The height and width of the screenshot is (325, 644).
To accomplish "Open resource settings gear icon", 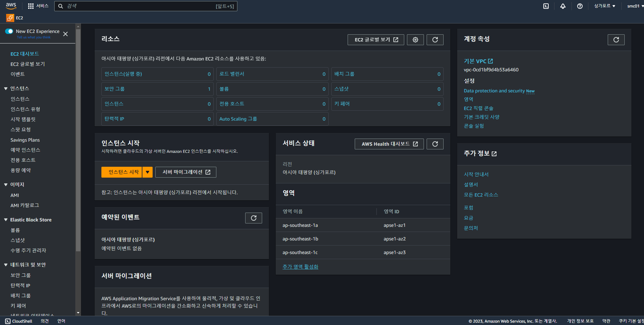I will [415, 40].
